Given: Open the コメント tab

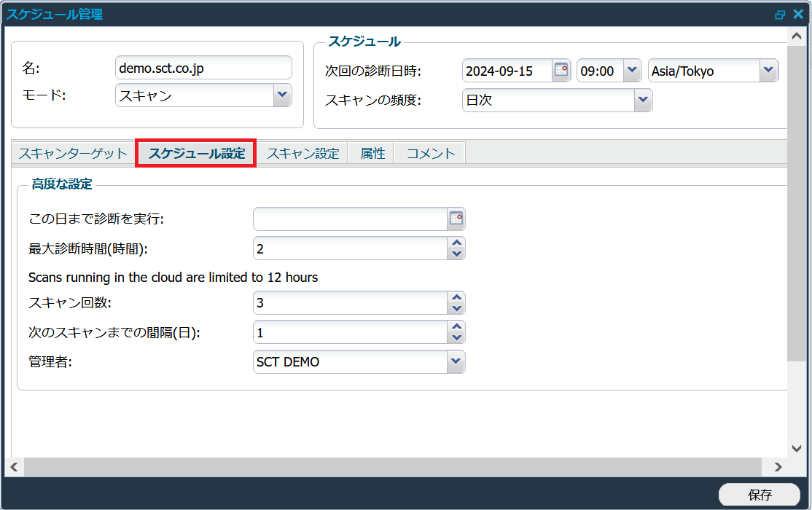Looking at the screenshot, I should [430, 153].
